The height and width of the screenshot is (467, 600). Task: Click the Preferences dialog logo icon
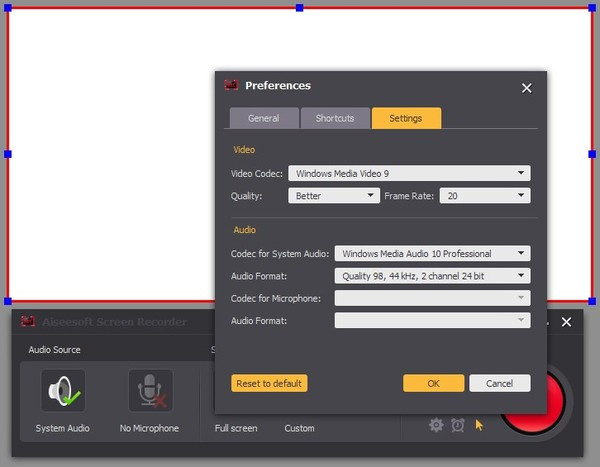point(231,86)
